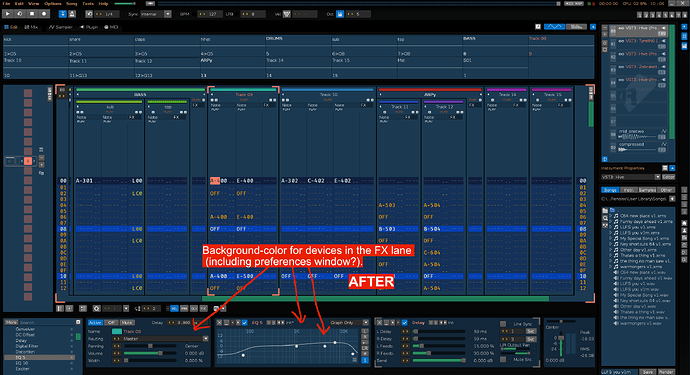Enable the Line Sync checkbox in Delay device
The image size is (690, 375).
503,324
